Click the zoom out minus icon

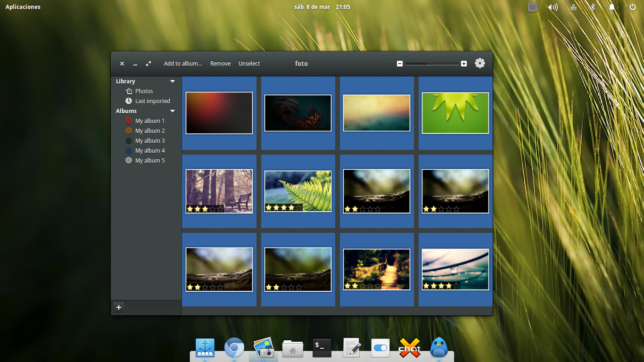(400, 64)
